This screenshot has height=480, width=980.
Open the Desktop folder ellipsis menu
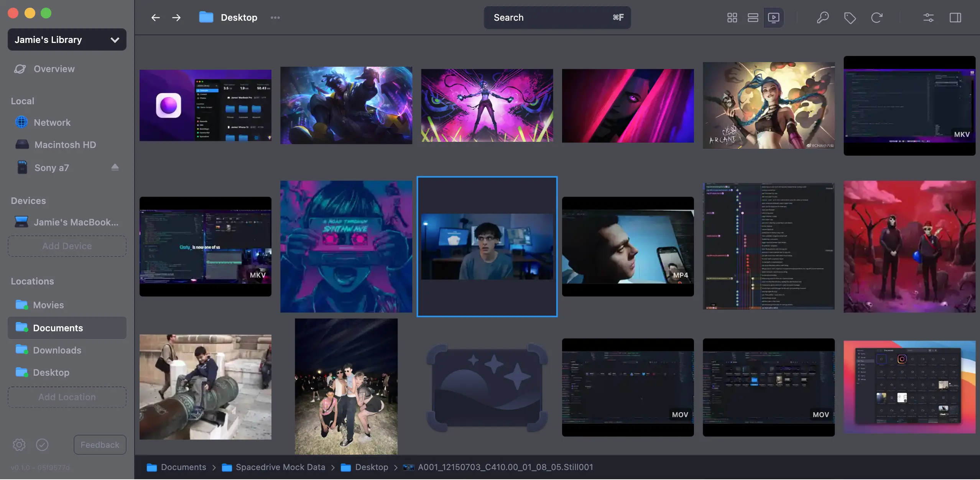[x=275, y=18]
